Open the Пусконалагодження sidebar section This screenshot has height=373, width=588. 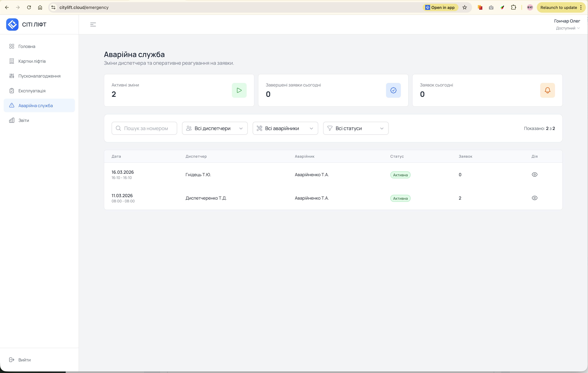(39, 76)
